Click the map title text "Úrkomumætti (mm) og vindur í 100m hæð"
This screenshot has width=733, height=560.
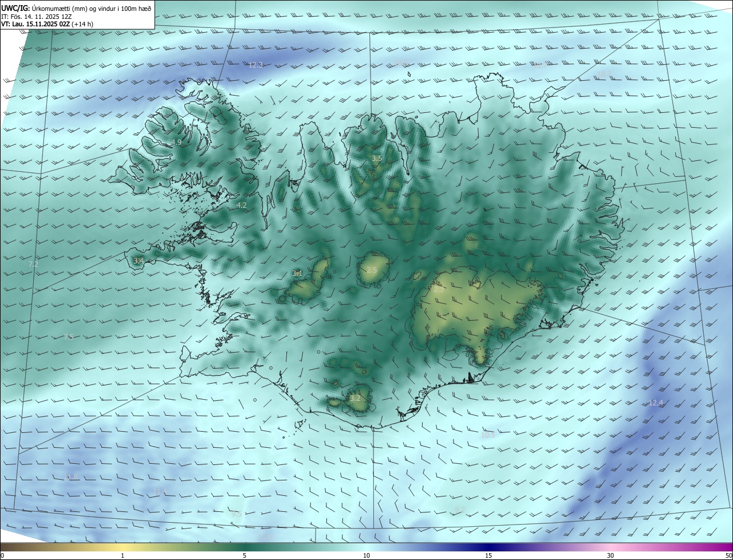[x=91, y=8]
